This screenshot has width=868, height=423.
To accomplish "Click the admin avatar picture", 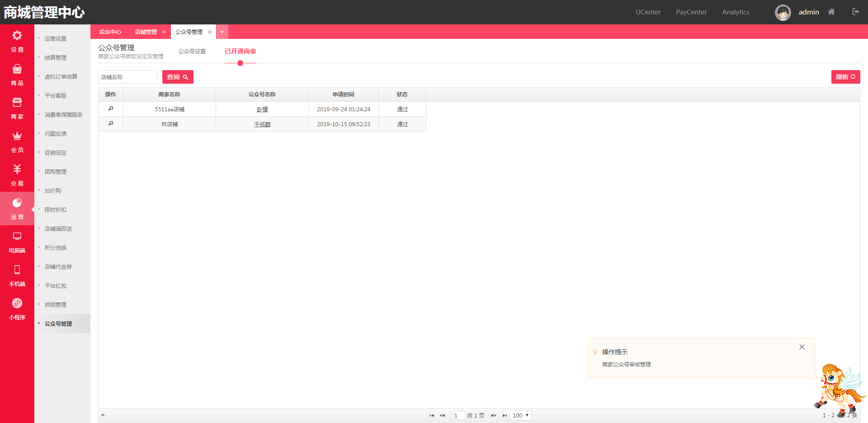I will pos(783,12).
